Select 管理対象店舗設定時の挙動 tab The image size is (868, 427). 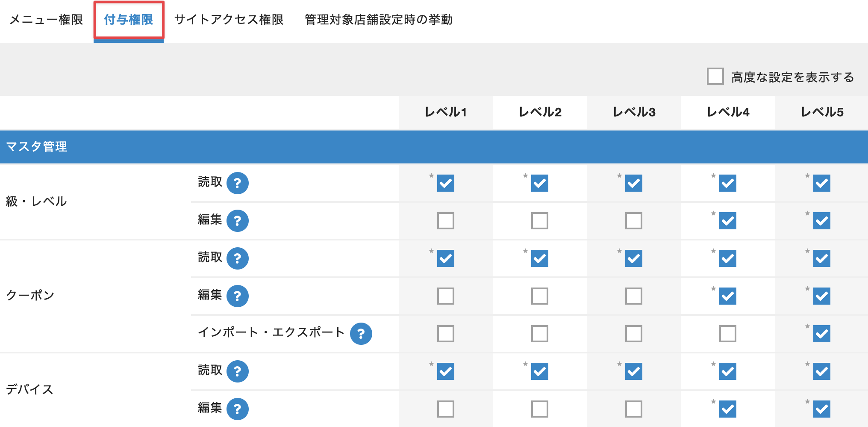coord(378,20)
